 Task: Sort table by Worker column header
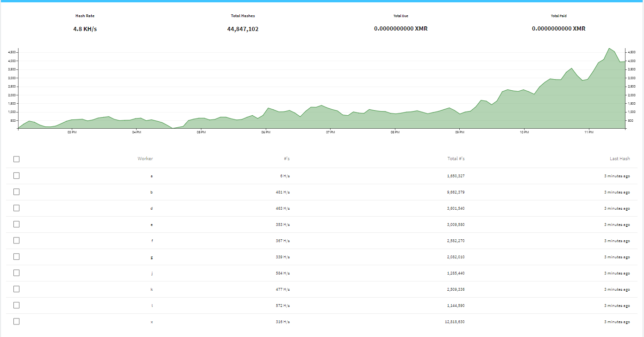point(145,159)
